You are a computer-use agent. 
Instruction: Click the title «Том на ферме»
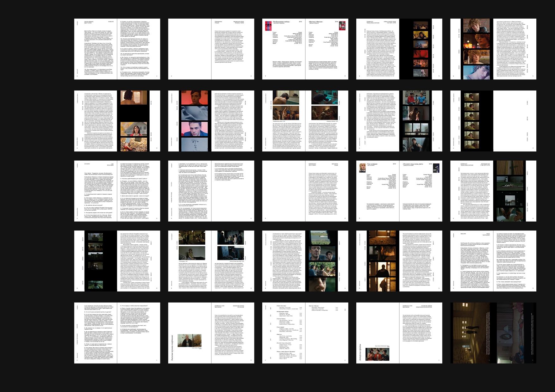[372, 164]
